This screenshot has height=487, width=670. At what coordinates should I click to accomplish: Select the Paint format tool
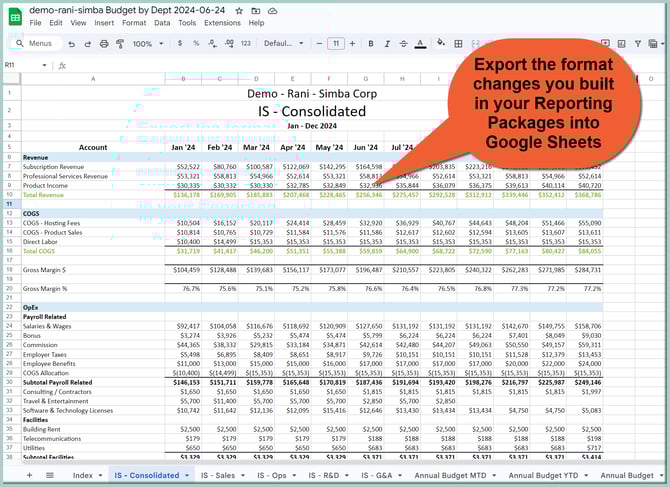point(119,44)
